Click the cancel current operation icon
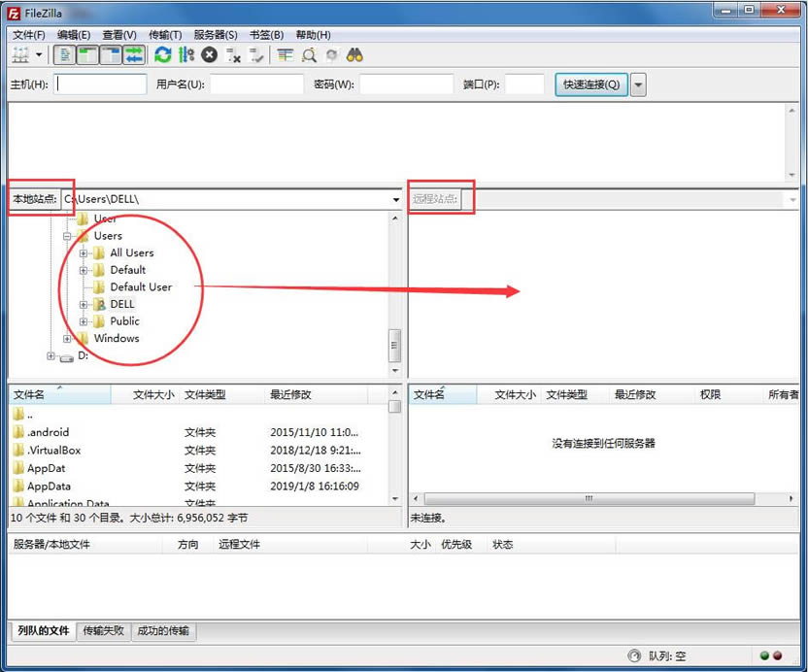This screenshot has height=672, width=808. coord(209,55)
